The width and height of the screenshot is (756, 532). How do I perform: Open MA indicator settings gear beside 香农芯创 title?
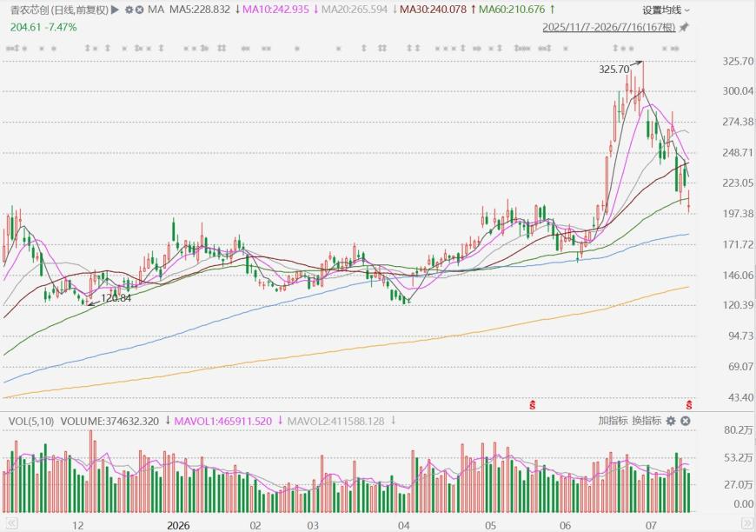point(129,10)
